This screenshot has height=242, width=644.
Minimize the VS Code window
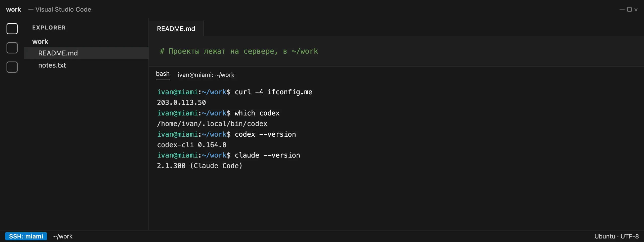coord(622,10)
